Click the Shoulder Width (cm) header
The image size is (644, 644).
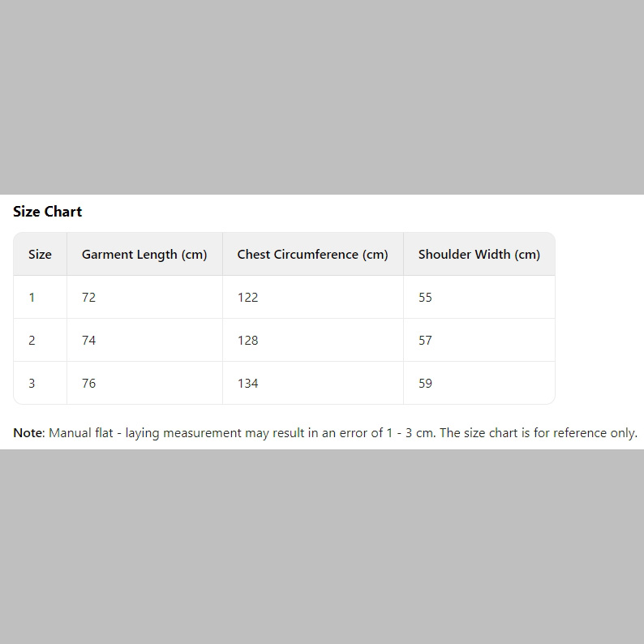click(x=479, y=255)
